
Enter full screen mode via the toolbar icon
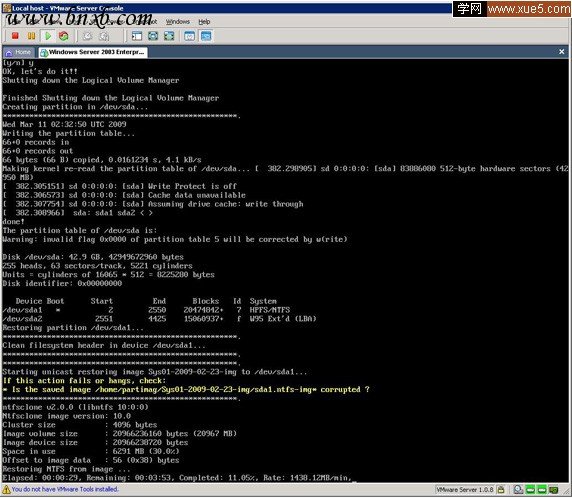(169, 36)
